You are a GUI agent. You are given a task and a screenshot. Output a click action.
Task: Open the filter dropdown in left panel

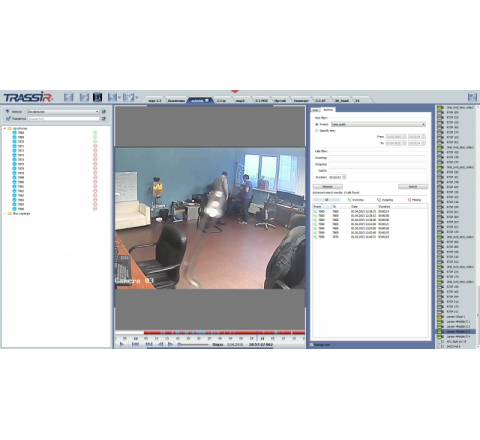click(63, 112)
